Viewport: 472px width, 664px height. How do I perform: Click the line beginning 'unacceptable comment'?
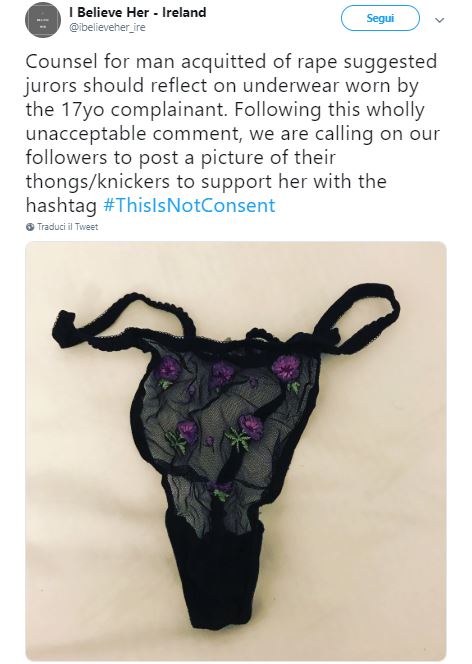[x=233, y=134]
